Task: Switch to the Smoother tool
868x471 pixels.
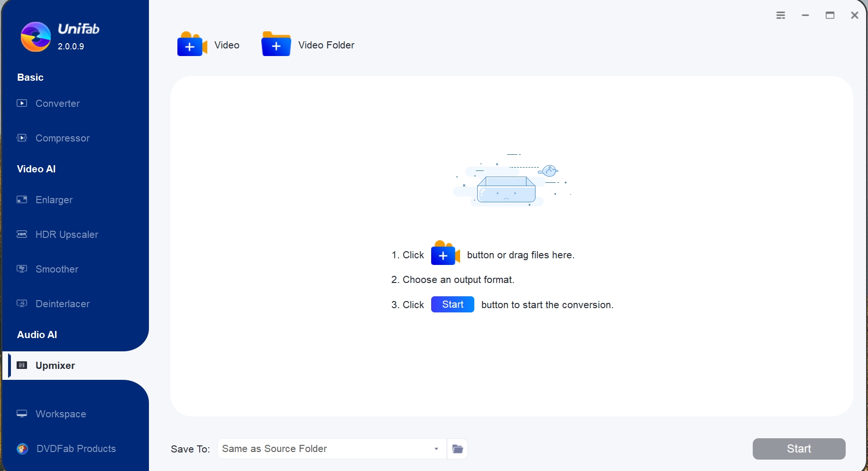Action: pos(57,269)
